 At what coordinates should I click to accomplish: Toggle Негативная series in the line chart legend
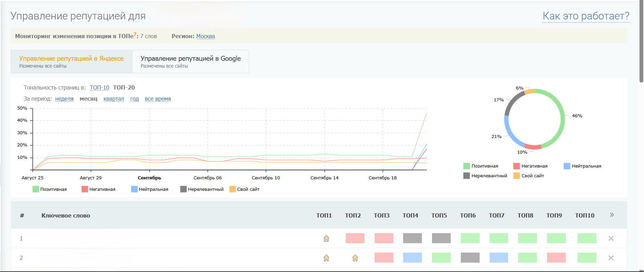(99, 189)
